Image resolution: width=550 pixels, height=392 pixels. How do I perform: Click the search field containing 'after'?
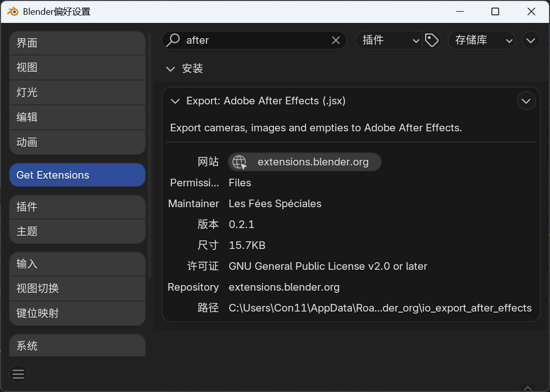(254, 40)
